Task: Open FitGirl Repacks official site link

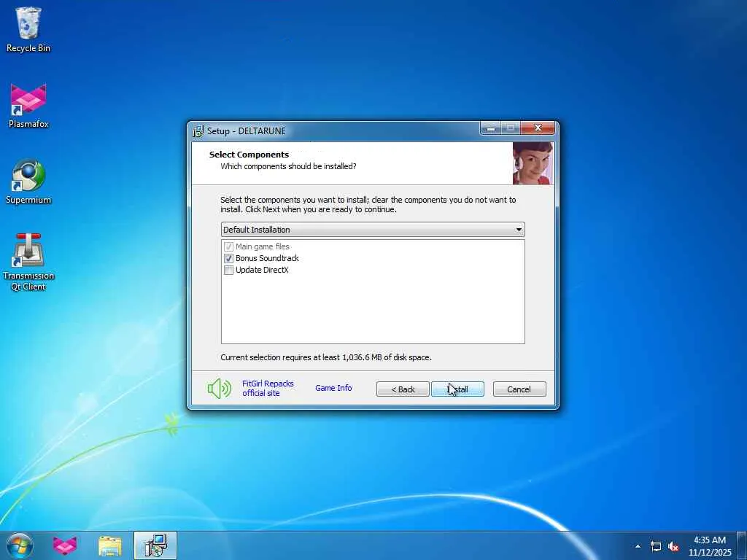Action: (268, 388)
